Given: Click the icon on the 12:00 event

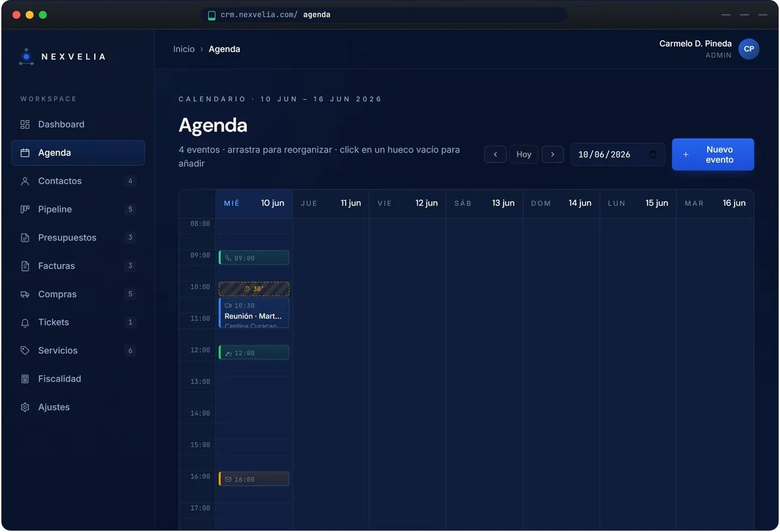Looking at the screenshot, I should pos(228,353).
